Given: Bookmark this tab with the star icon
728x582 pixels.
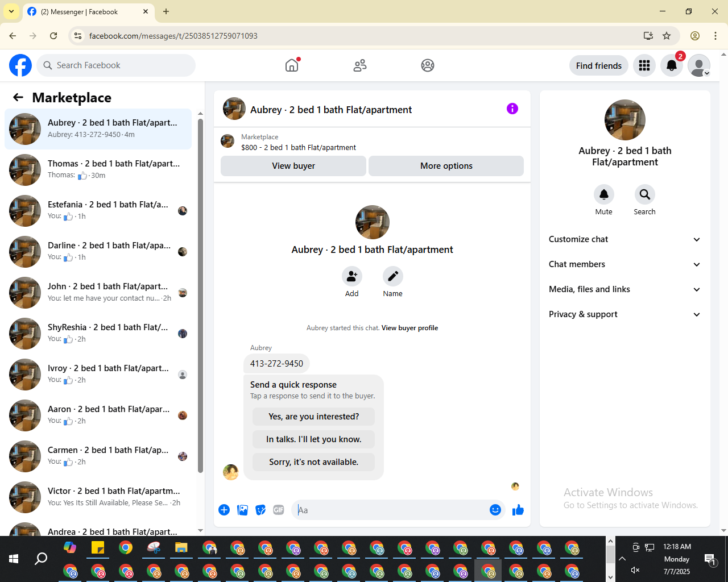Looking at the screenshot, I should [x=667, y=36].
